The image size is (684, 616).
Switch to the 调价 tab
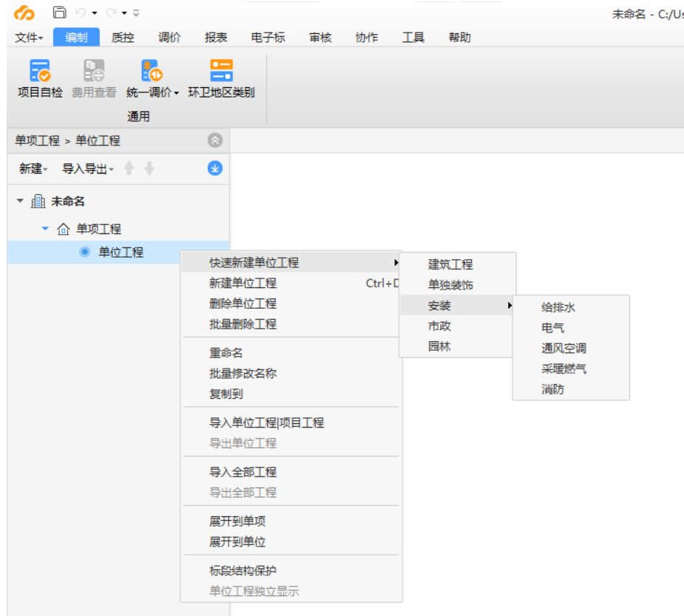tap(169, 38)
